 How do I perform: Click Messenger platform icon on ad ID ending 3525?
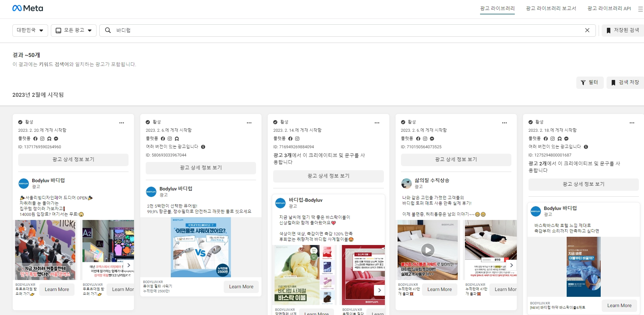tap(432, 139)
